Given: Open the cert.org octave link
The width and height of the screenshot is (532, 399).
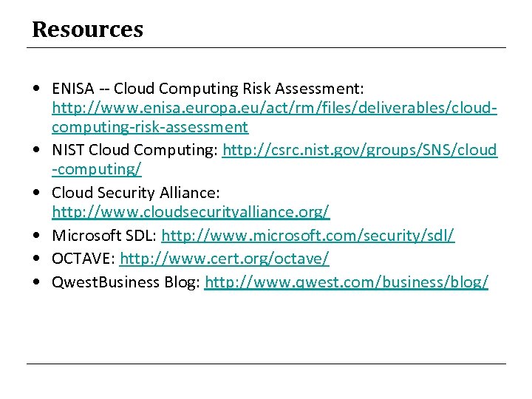Looking at the screenshot, I should (x=224, y=259).
